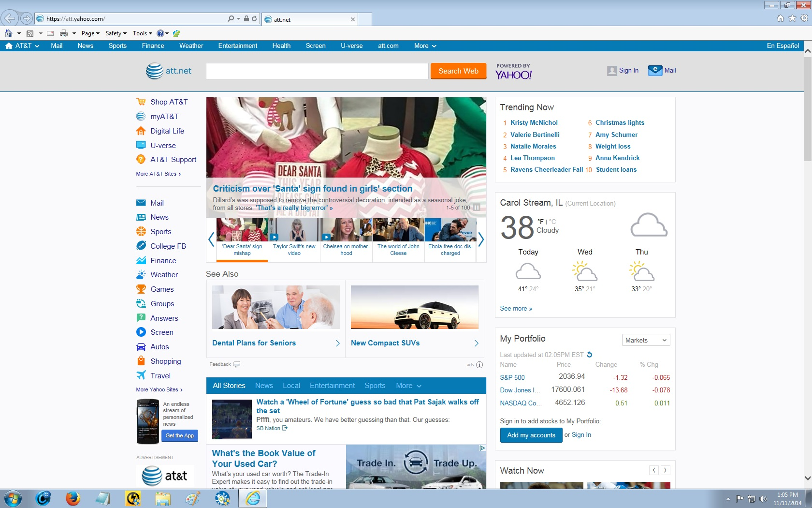Click the Sports basketball icon in sidebar

point(141,231)
